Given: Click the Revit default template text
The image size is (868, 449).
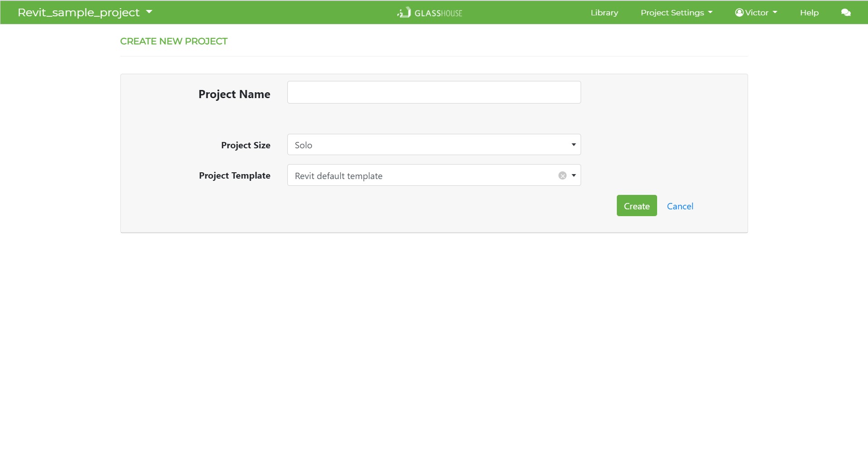Looking at the screenshot, I should tap(339, 176).
